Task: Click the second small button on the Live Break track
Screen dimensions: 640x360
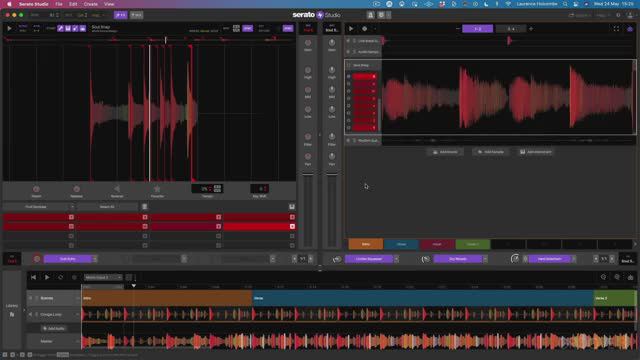Action: click(x=354, y=41)
